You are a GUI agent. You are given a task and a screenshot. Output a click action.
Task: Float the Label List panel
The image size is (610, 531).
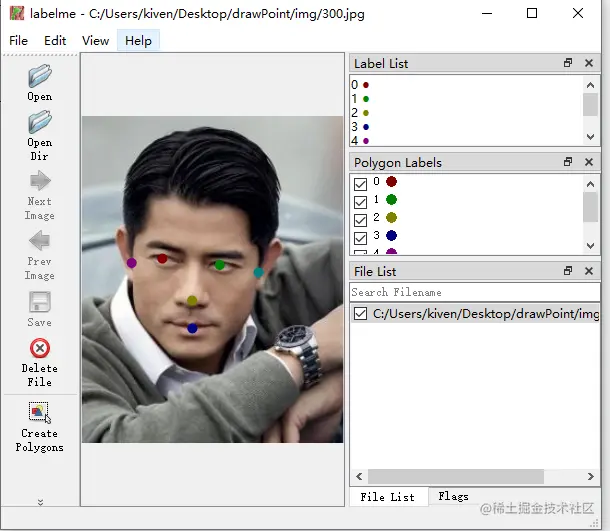point(568,63)
